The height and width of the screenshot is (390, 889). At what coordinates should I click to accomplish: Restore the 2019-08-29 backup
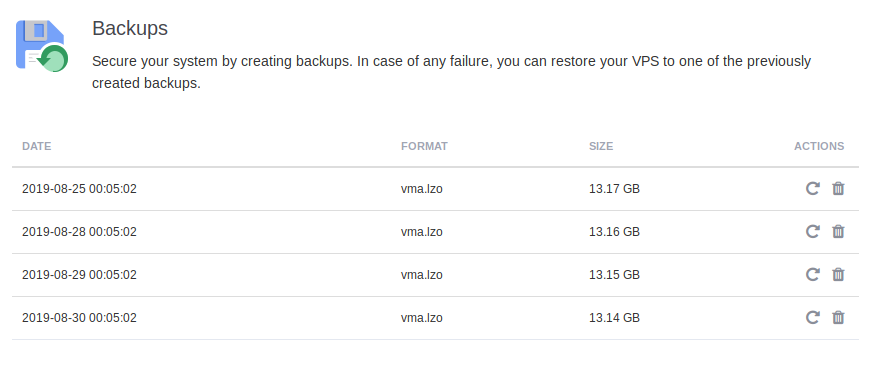[812, 274]
